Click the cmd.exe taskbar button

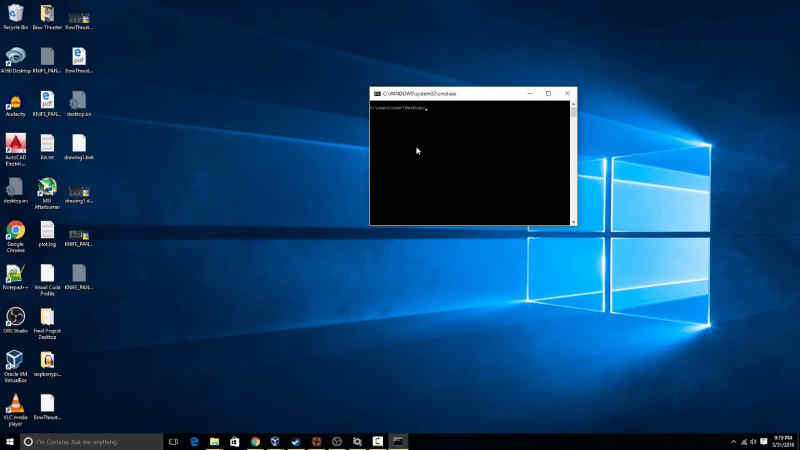pos(398,442)
